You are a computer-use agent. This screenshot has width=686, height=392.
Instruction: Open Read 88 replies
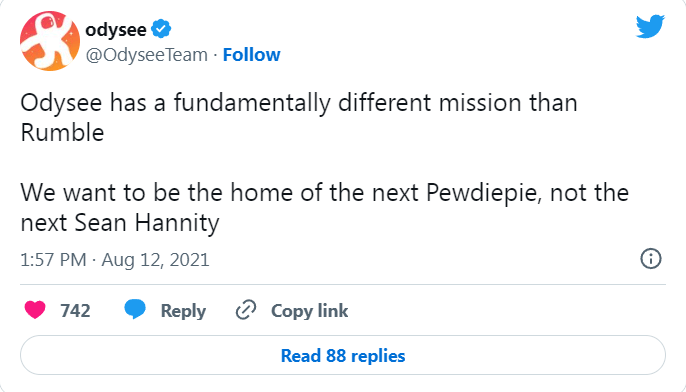(x=343, y=355)
